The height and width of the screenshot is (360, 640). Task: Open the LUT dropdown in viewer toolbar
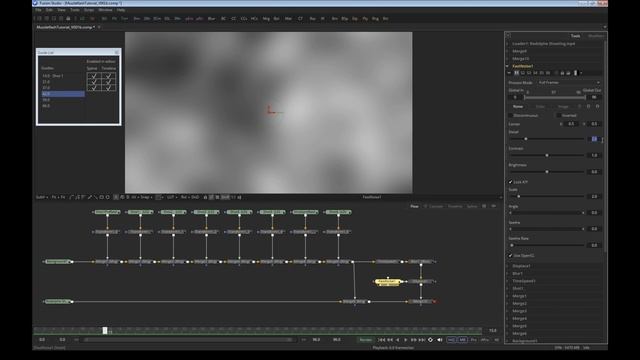[171, 198]
